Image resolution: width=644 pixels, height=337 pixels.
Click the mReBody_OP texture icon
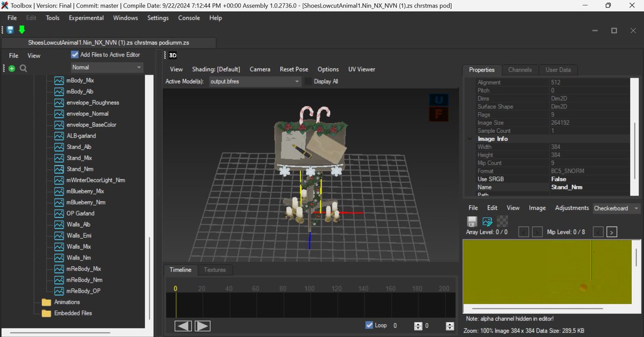pyautogui.click(x=59, y=291)
